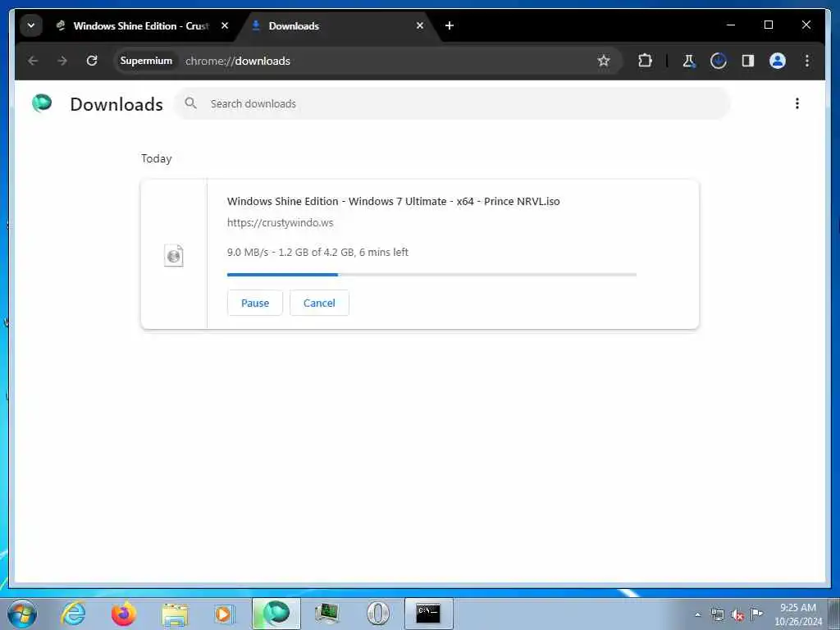Click the muted volume tray icon
Screen dimensions: 840x630
pyautogui.click(x=737, y=615)
